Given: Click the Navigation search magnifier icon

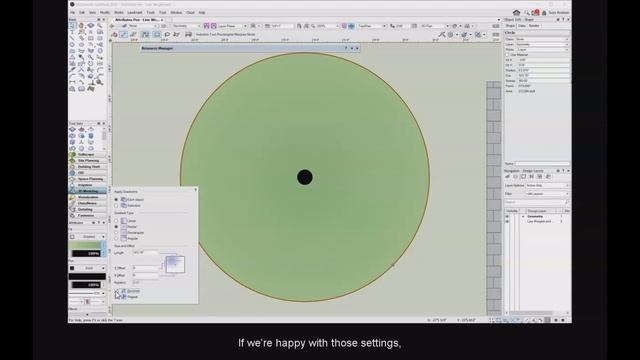Looking at the screenshot, I should (567, 202).
